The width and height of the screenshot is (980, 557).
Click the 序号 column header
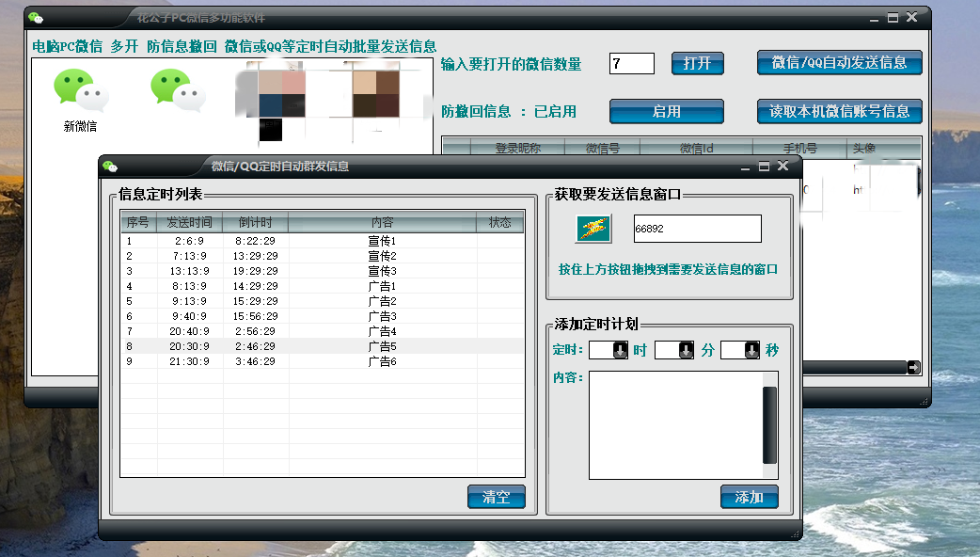click(138, 222)
